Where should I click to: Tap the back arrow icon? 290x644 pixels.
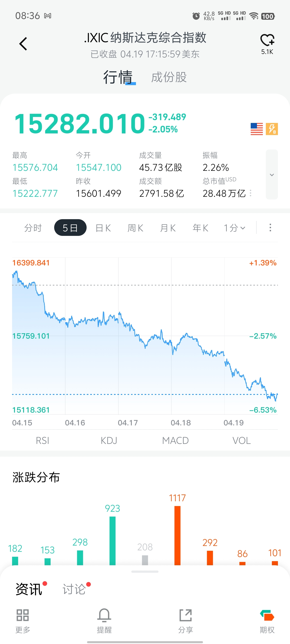click(x=23, y=44)
